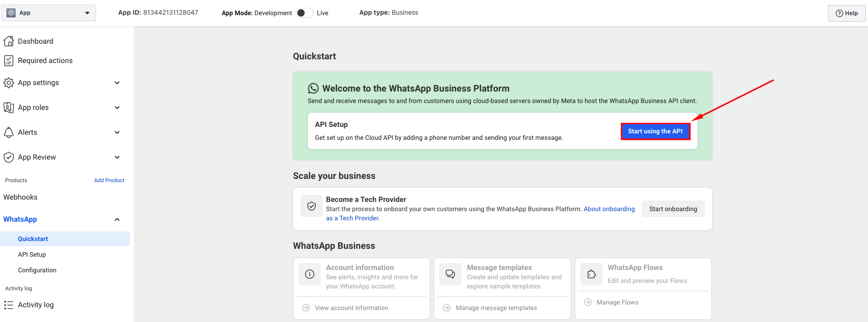
Task: Click the Become a Tech Provider heading
Action: (366, 200)
